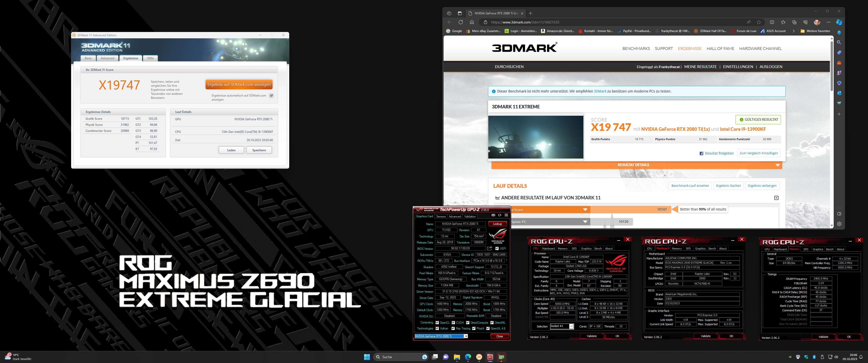This screenshot has width=868, height=363.
Task: Open the GPU-Z hamburger menu icon
Action: click(x=506, y=215)
